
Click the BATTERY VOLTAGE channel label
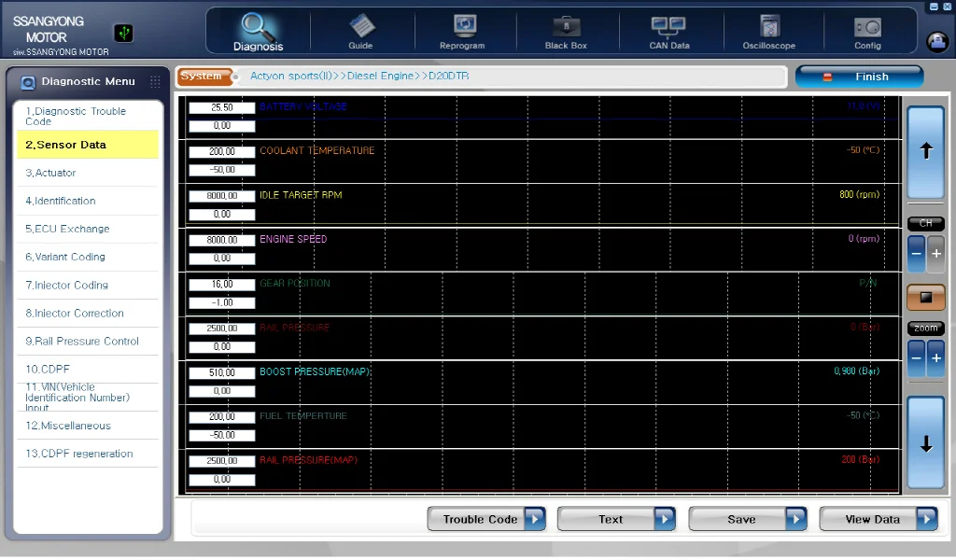[303, 106]
